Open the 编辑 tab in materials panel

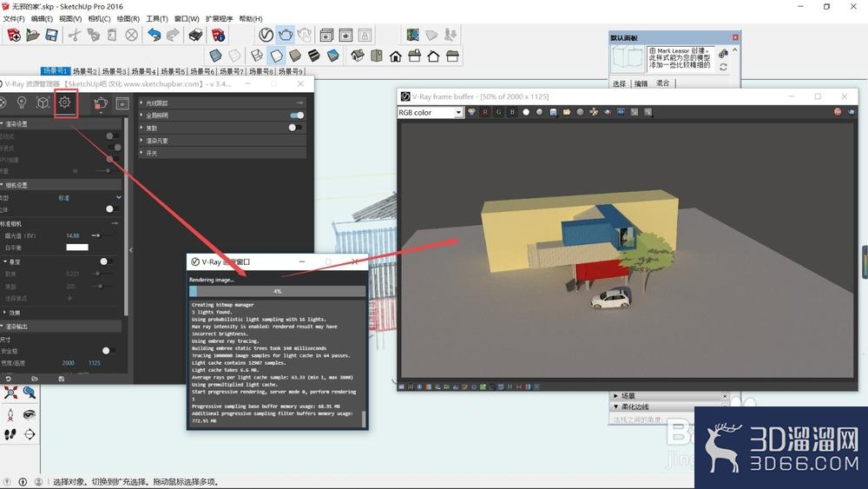click(x=641, y=83)
